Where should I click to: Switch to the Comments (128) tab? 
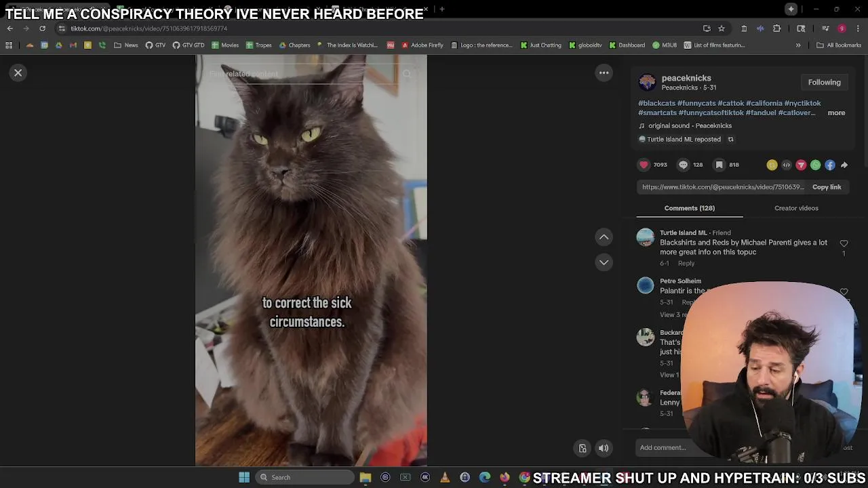click(x=690, y=208)
